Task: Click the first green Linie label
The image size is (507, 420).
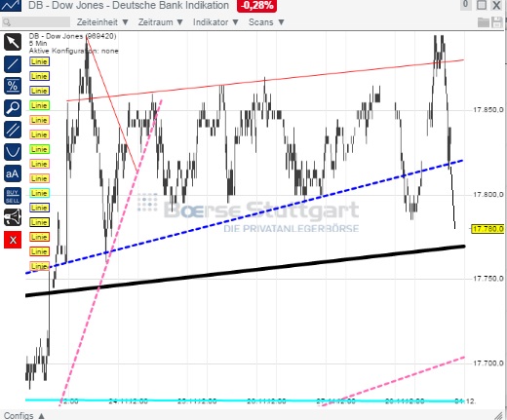Action: [x=39, y=105]
